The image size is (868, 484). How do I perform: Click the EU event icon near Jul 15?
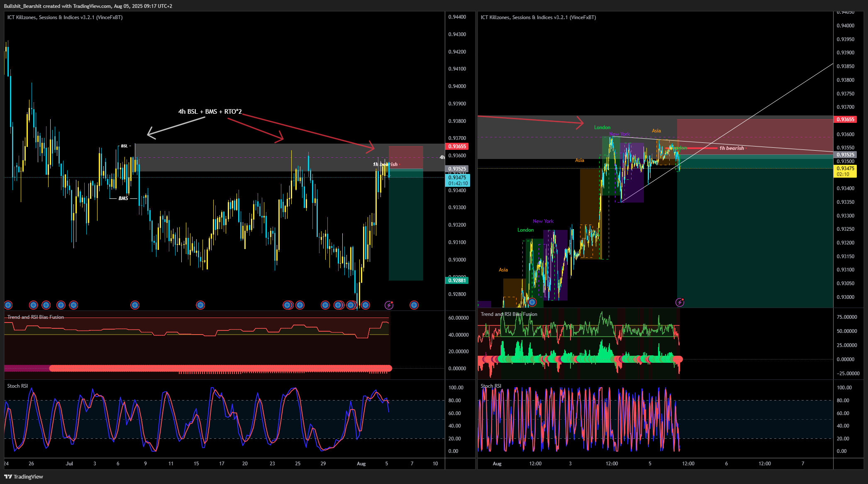[200, 305]
